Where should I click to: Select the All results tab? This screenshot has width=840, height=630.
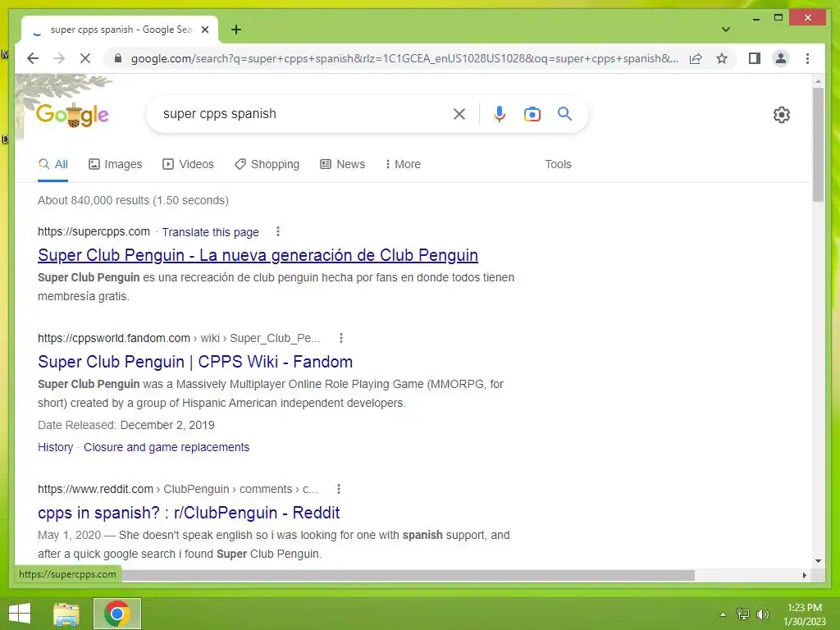(x=53, y=164)
